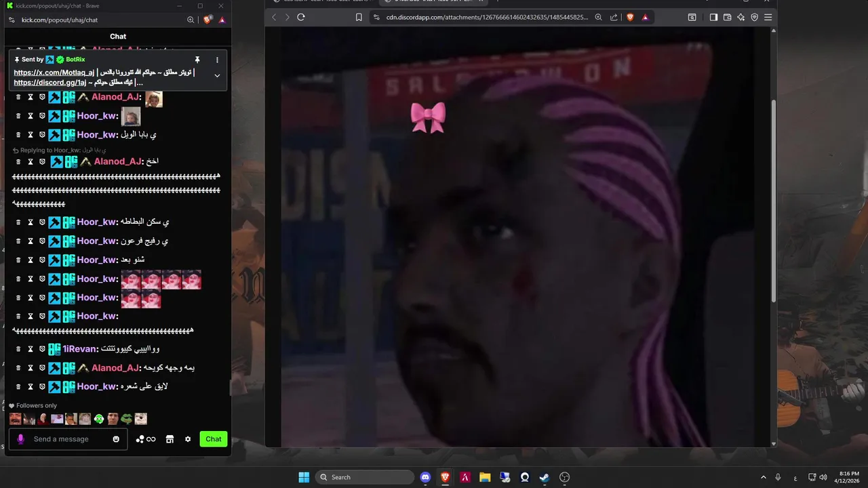
Task: Click the site info icon in Kick popout window
Action: [12, 20]
